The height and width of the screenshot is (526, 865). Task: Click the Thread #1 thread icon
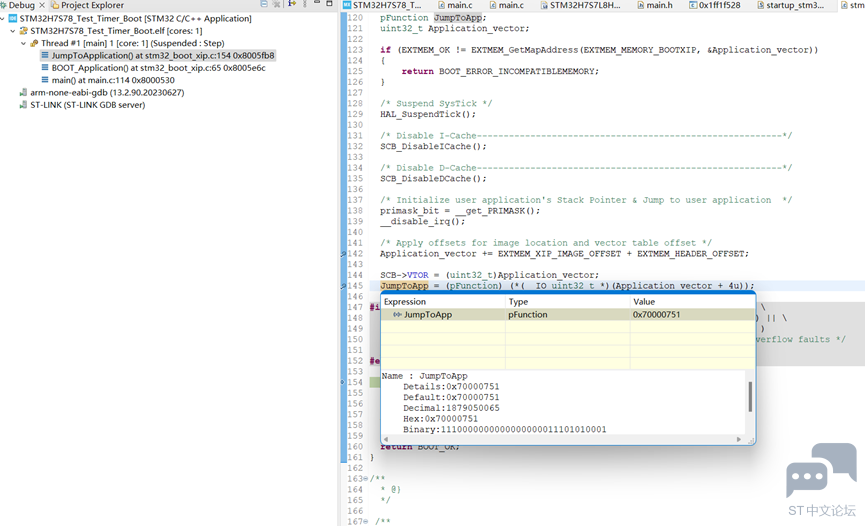(34, 43)
